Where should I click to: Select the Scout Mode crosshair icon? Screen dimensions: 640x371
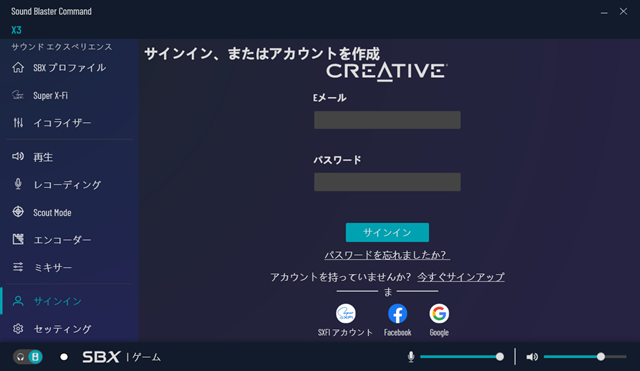18,211
